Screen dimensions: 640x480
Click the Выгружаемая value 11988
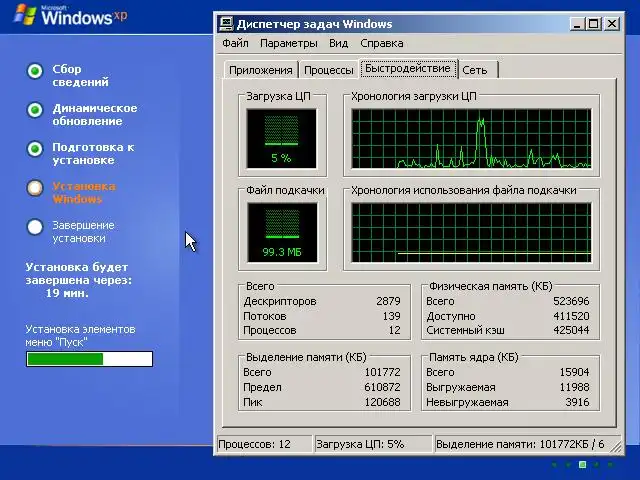574,387
